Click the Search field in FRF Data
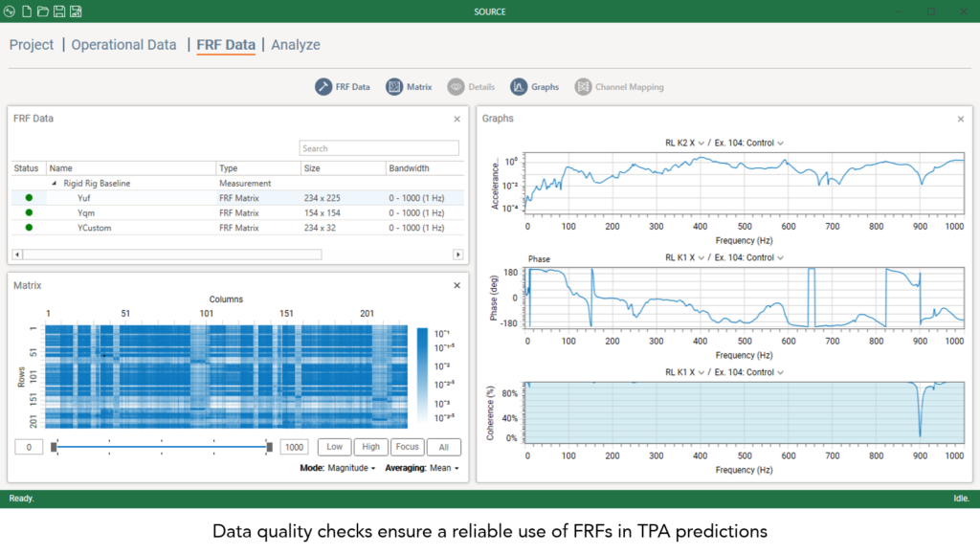Screen dimensions: 980x554 (x=378, y=147)
